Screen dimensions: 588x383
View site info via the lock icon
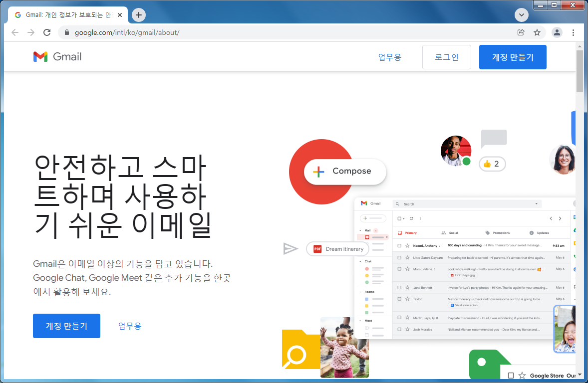(67, 32)
